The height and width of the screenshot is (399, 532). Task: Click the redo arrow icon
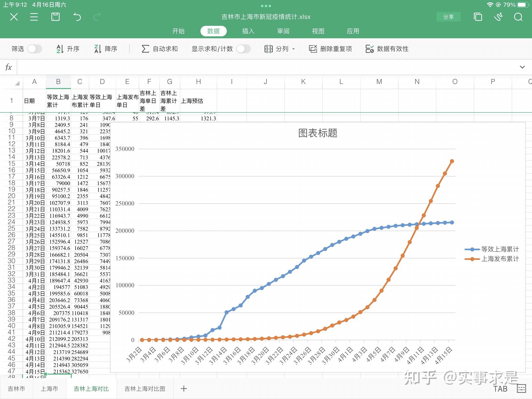97,17
